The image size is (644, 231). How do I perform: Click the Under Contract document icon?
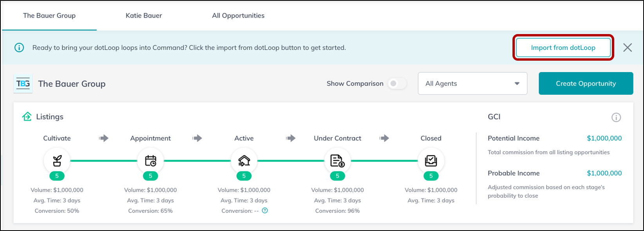click(337, 161)
